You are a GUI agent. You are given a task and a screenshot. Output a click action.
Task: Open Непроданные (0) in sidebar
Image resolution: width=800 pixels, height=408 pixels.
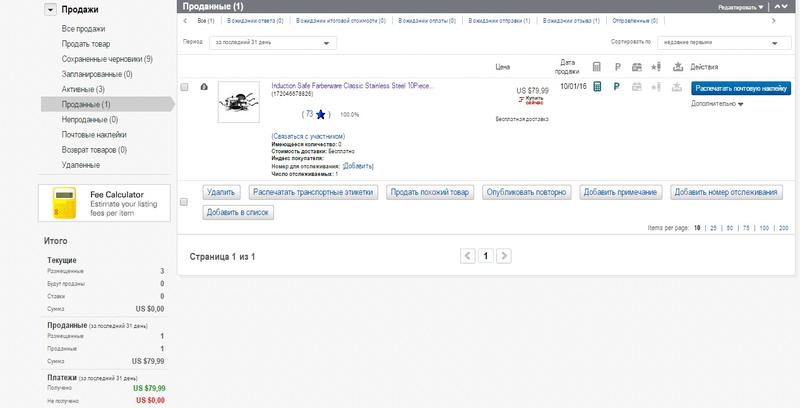point(90,119)
